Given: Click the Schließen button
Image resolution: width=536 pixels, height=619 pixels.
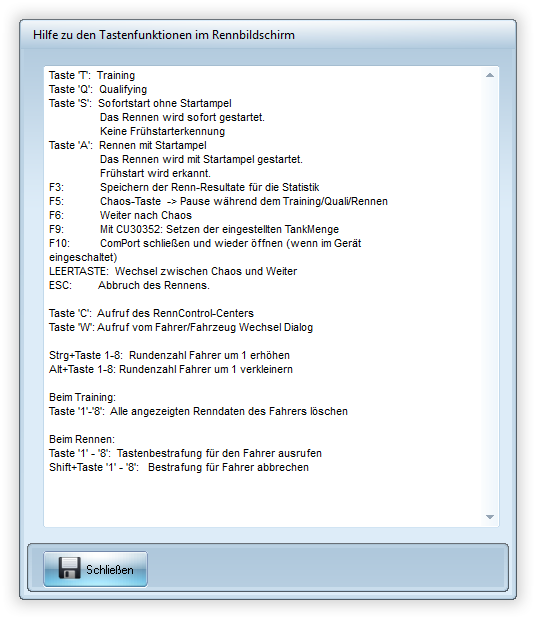Looking at the screenshot, I should (x=95, y=569).
